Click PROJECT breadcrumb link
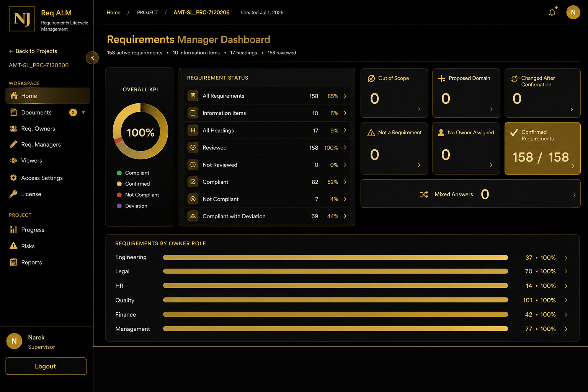588x392 pixels. [x=147, y=12]
